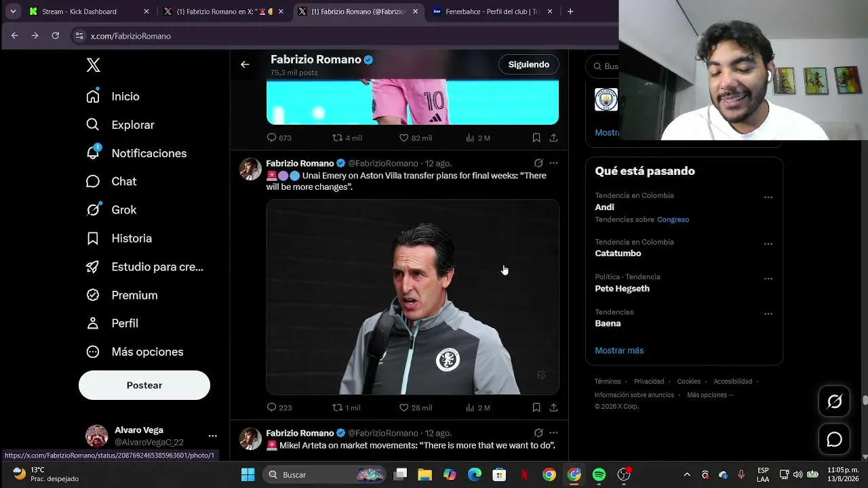Expand Más opciones in the sidebar
The width and height of the screenshot is (868, 488).
coord(134,352)
